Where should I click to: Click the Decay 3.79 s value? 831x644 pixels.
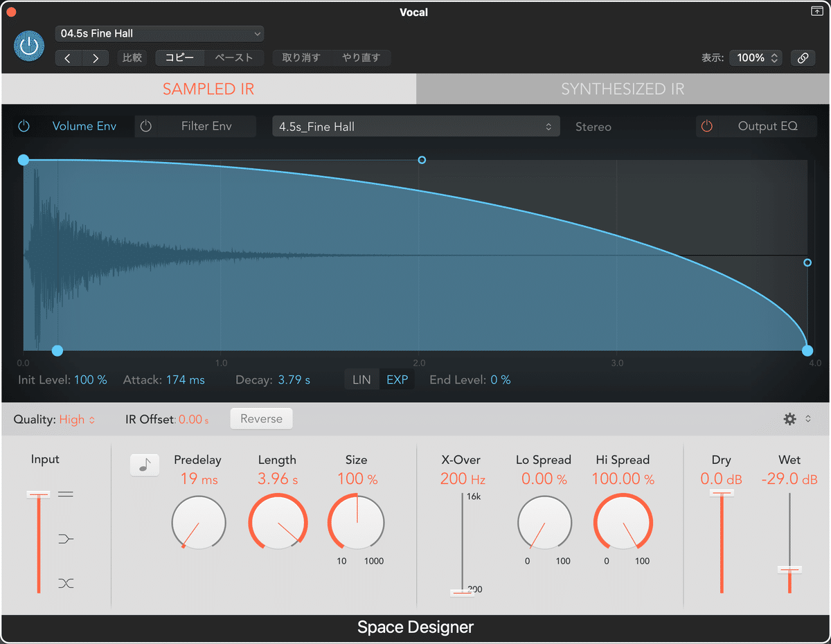[294, 379]
